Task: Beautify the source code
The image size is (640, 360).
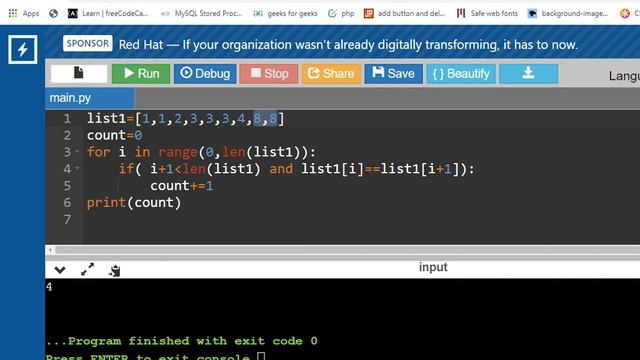Action: click(x=461, y=73)
